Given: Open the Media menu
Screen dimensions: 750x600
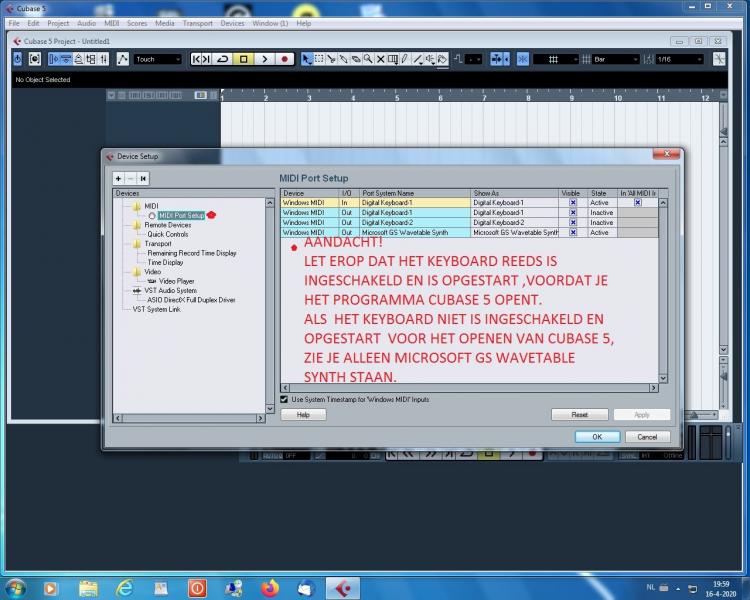Looking at the screenshot, I should [165, 23].
